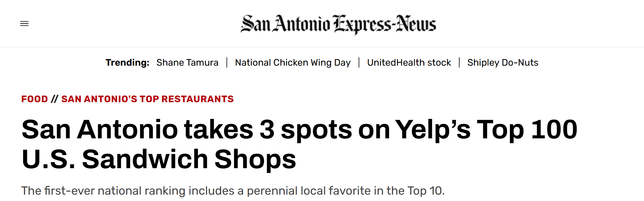Click divider after Shane Tamura

click(227, 63)
